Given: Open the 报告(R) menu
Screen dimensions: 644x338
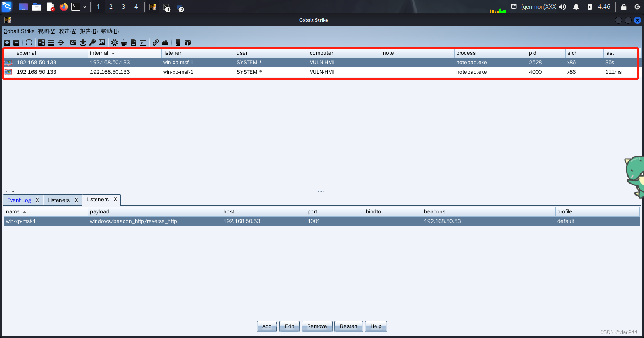Looking at the screenshot, I should click(x=89, y=31).
